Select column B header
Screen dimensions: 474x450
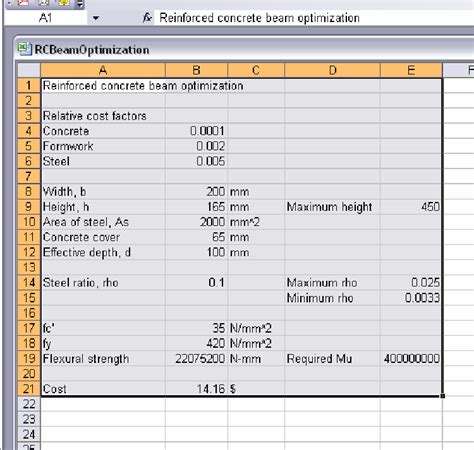[x=197, y=70]
